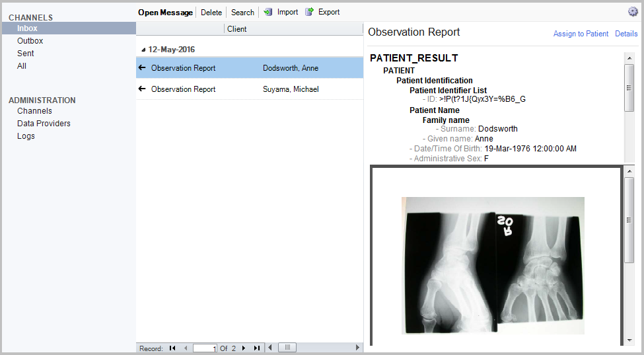Jump to last record with navigator button
This screenshot has width=644, height=355.
[256, 348]
